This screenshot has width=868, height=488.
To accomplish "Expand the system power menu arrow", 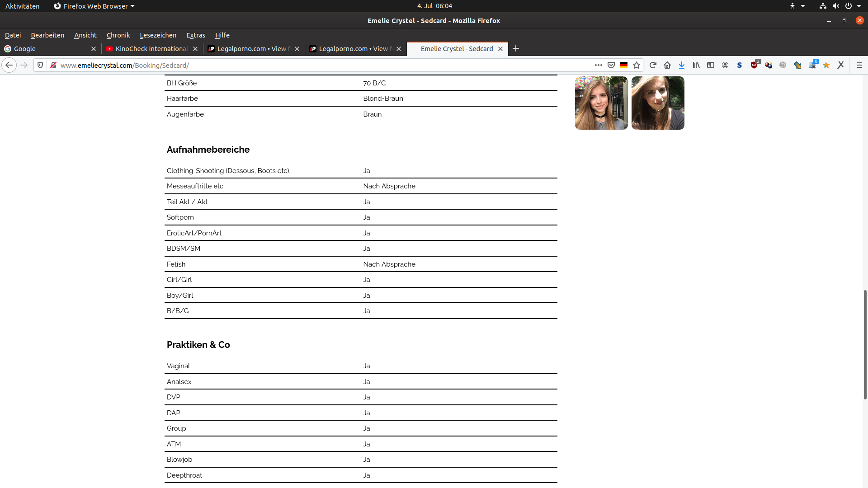I will (859, 6).
